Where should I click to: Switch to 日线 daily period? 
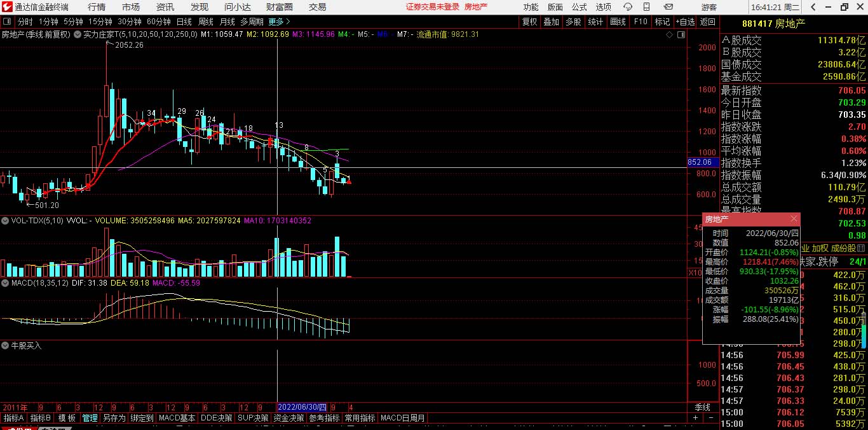(x=184, y=22)
